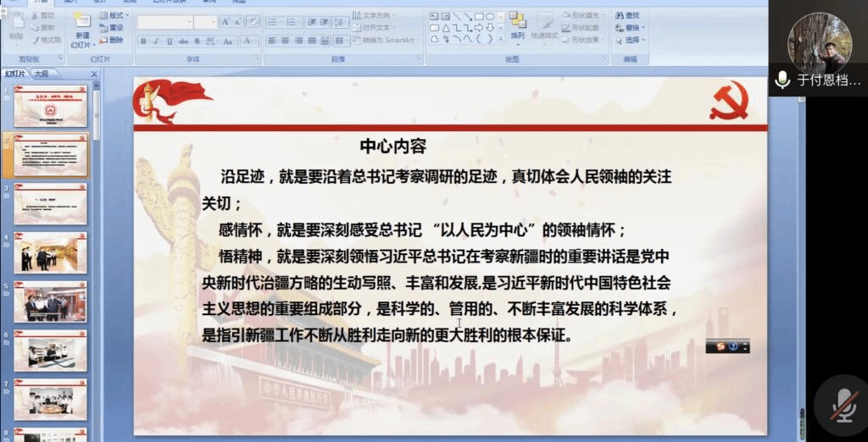The height and width of the screenshot is (442, 868).
Task: Select the Slides (幻灯片) pane tab
Action: tap(16, 74)
